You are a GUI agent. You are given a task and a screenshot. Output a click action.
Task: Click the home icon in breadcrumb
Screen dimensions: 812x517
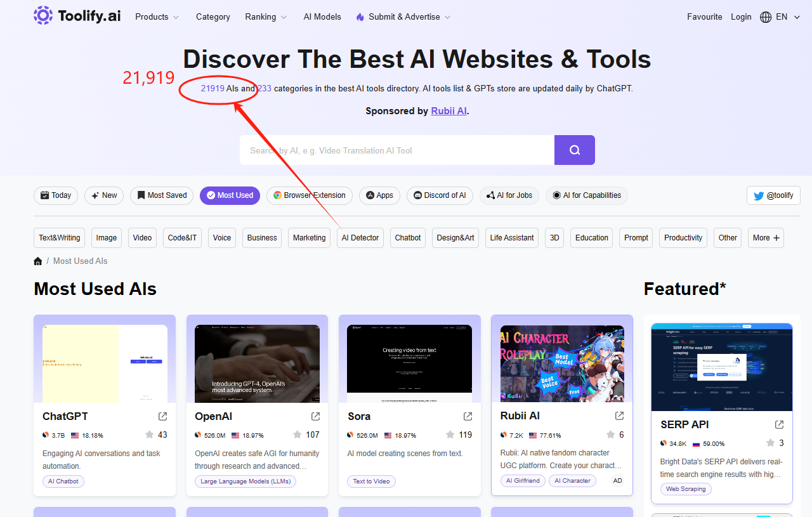(38, 261)
